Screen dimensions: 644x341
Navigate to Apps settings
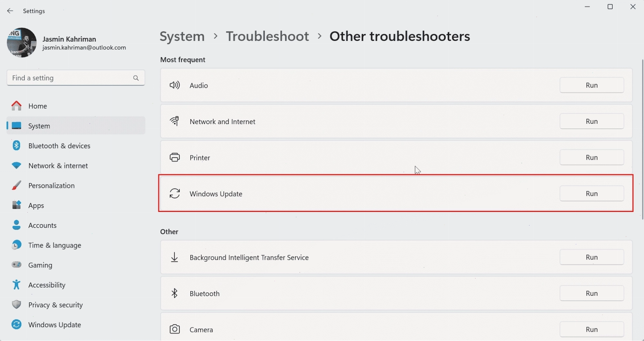76,205
